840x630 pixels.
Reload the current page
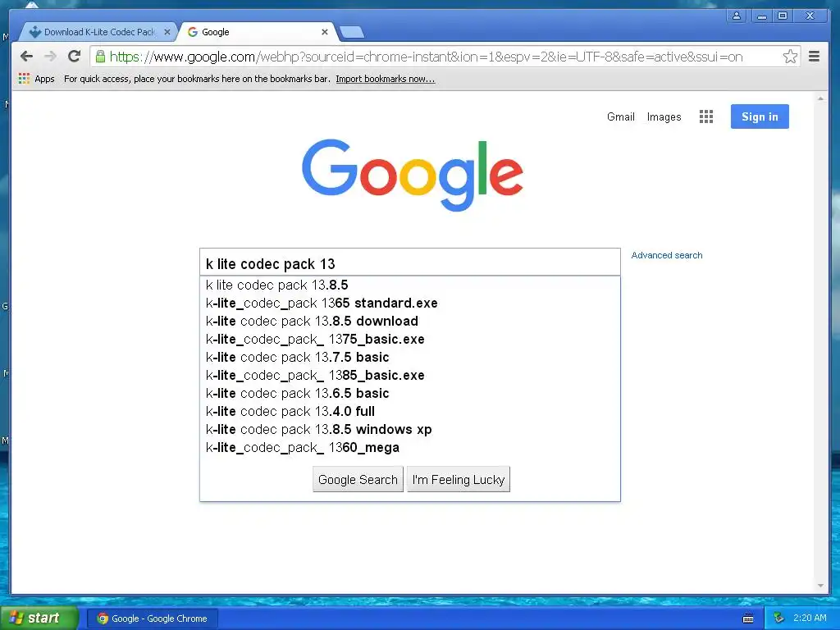(75, 57)
